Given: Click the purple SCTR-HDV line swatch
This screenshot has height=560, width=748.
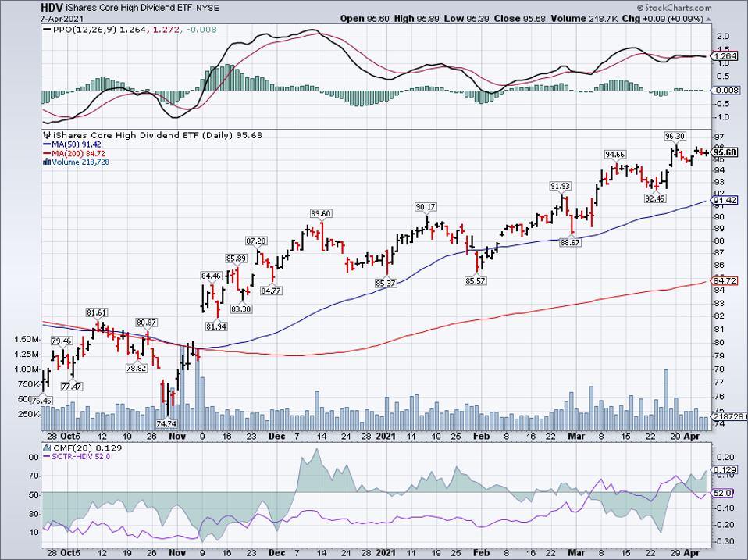Looking at the screenshot, I should click(x=46, y=456).
